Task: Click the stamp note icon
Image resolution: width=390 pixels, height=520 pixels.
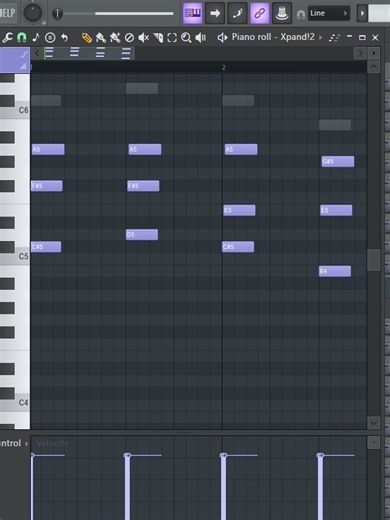Action: (x=36, y=37)
